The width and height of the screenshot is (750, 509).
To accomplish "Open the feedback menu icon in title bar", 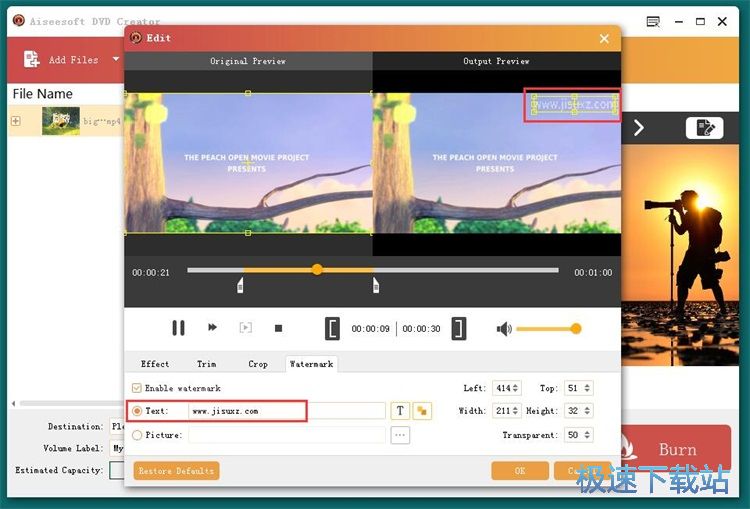I will [653, 22].
